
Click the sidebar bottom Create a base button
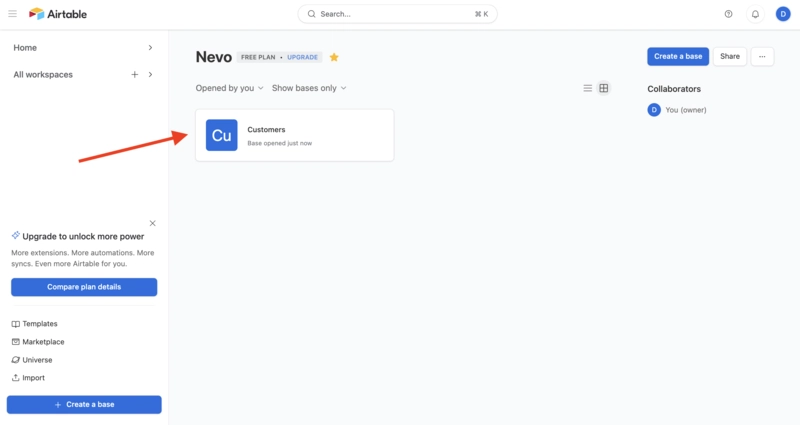[84, 405]
